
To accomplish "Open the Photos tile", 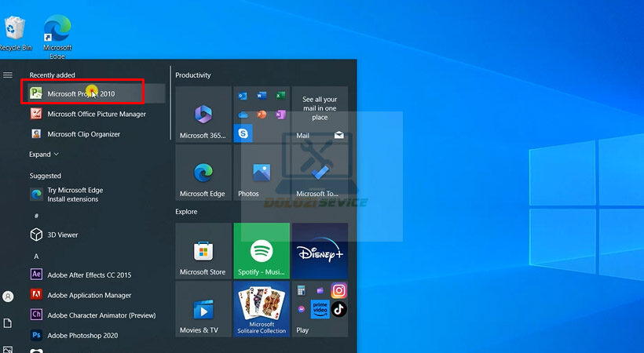I will pyautogui.click(x=262, y=173).
